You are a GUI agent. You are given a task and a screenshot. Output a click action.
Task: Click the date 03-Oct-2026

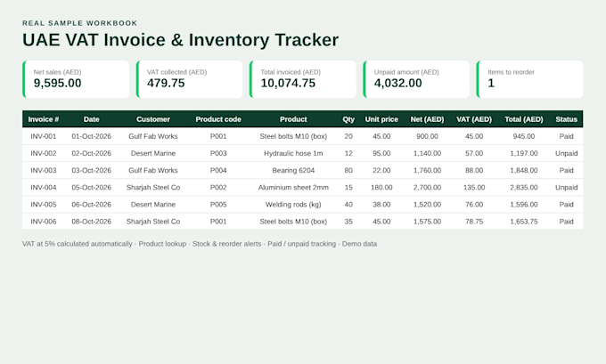91,170
